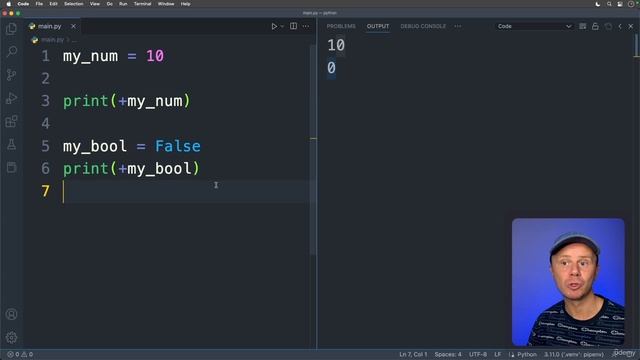The width and height of the screenshot is (640, 360).
Task: Open the Explorer sidebar view
Action: [x=11, y=29]
